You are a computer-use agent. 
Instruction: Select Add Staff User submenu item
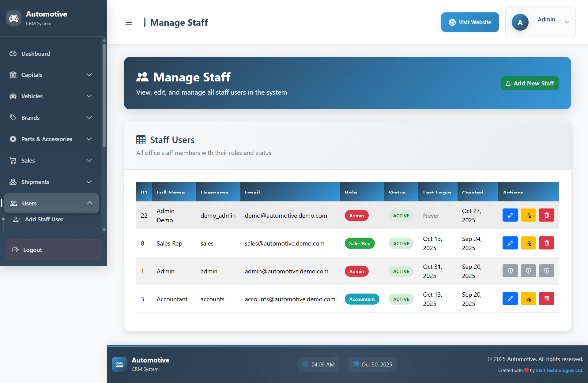tap(44, 219)
